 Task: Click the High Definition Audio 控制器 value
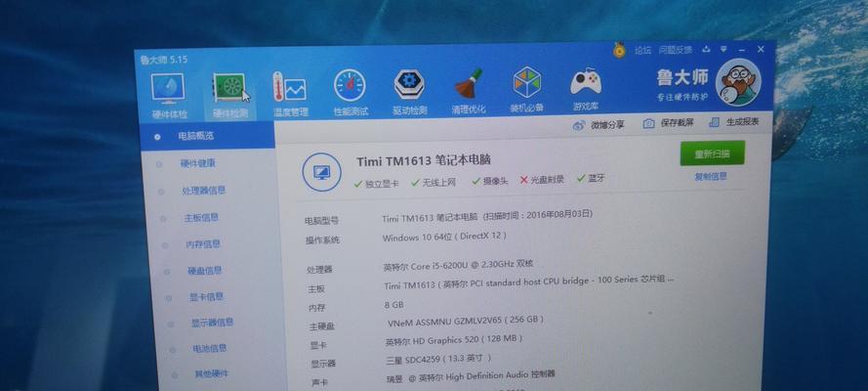[471, 376]
